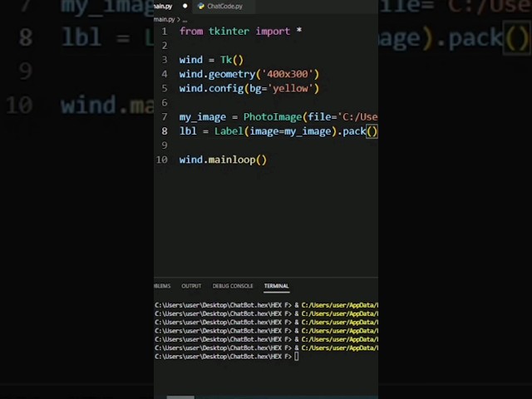Click 'pack' method call on line 8
The height and width of the screenshot is (399, 532).
[x=354, y=131]
